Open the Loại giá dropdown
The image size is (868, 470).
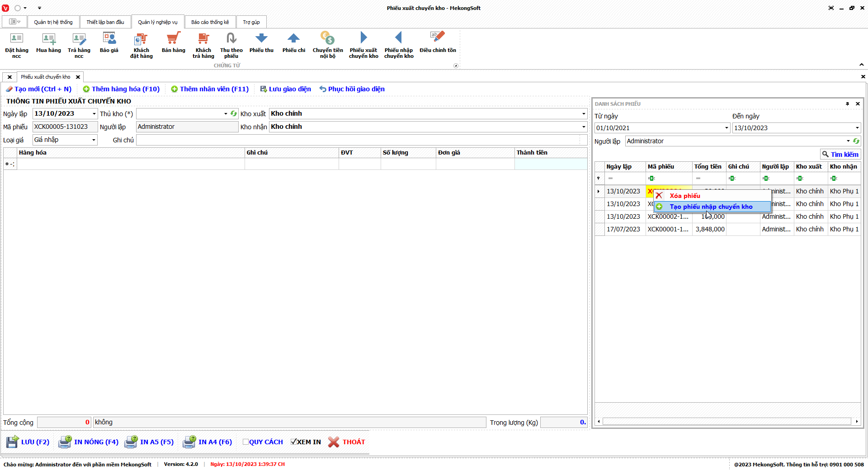[94, 140]
